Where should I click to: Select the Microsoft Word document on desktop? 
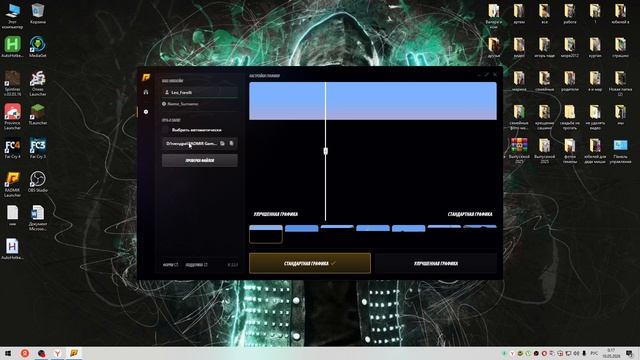(x=38, y=218)
